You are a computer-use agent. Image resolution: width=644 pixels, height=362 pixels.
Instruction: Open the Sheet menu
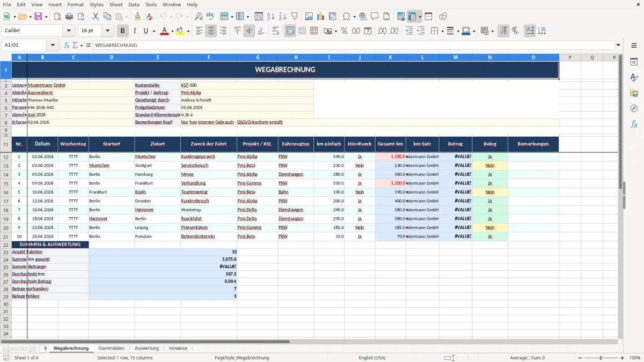[116, 4]
